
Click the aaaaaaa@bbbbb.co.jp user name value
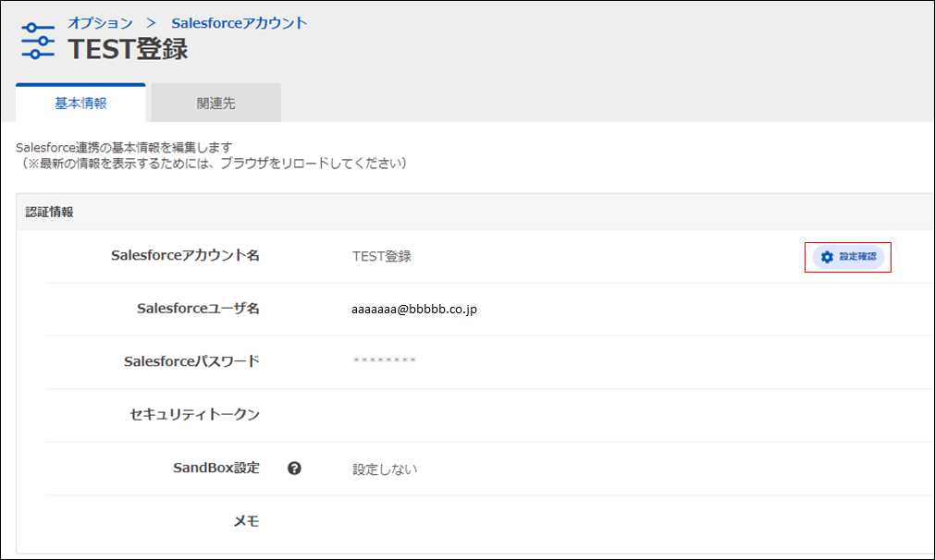coord(413,310)
